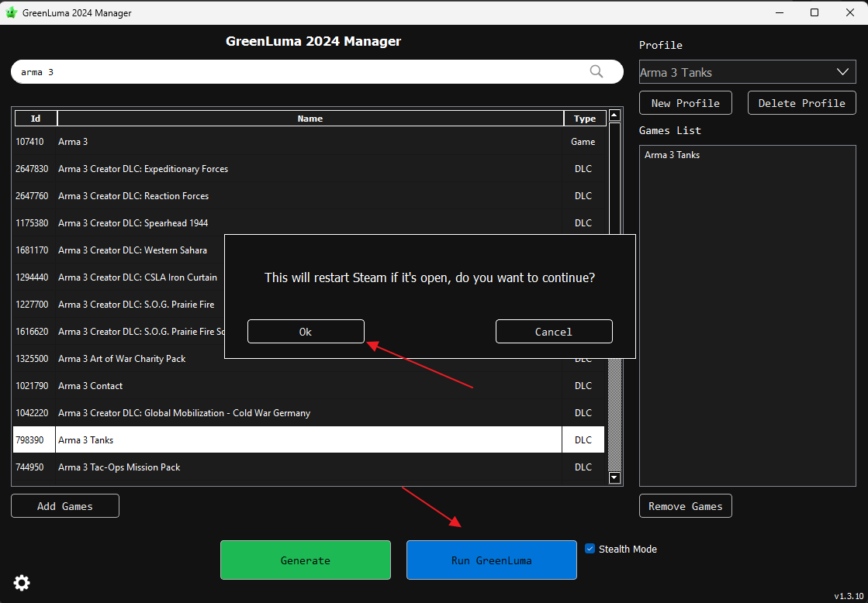Click the Delete Profile button
The image size is (868, 603).
pyautogui.click(x=801, y=103)
